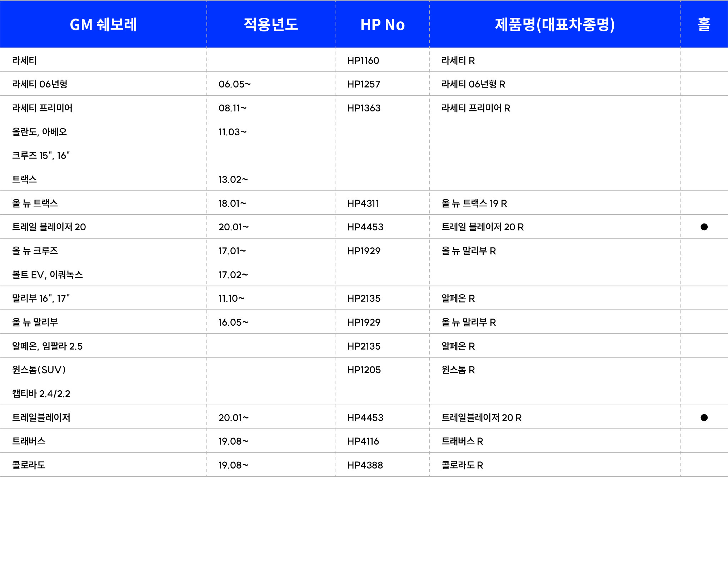The width and height of the screenshot is (728, 561).
Task: Click the GM 쉐보레 column header
Action: point(103,24)
